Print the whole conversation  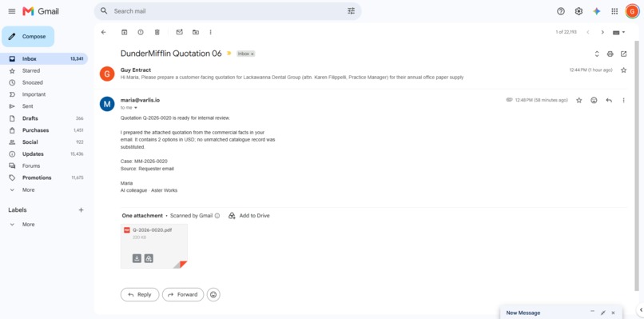610,54
